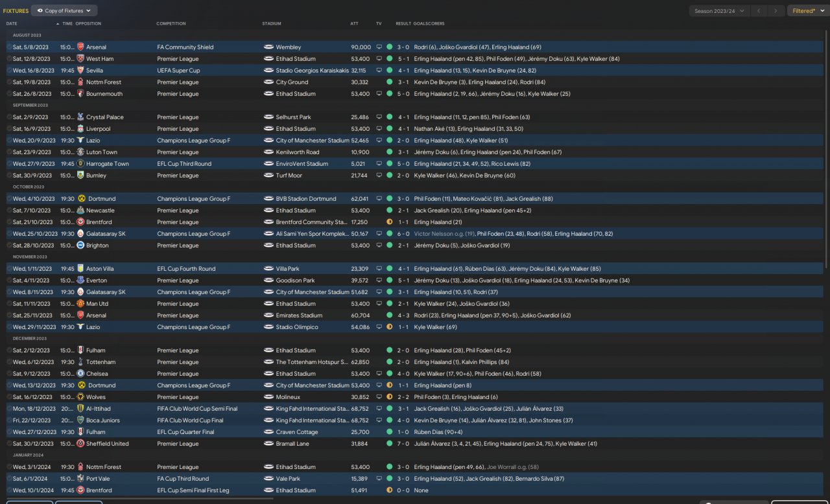The width and height of the screenshot is (830, 504).
Task: Click the 90,000 attendance figure
Action: (361, 47)
